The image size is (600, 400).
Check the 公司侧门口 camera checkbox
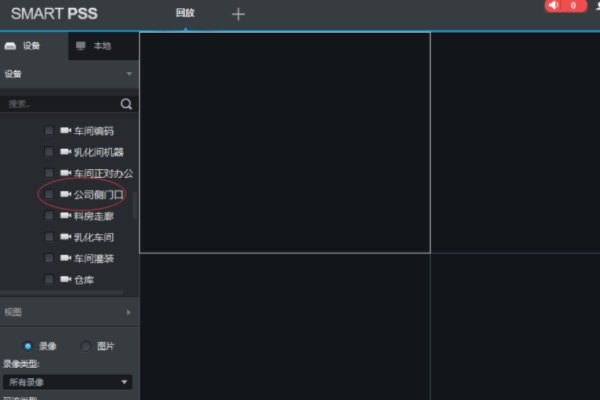[x=48, y=195]
